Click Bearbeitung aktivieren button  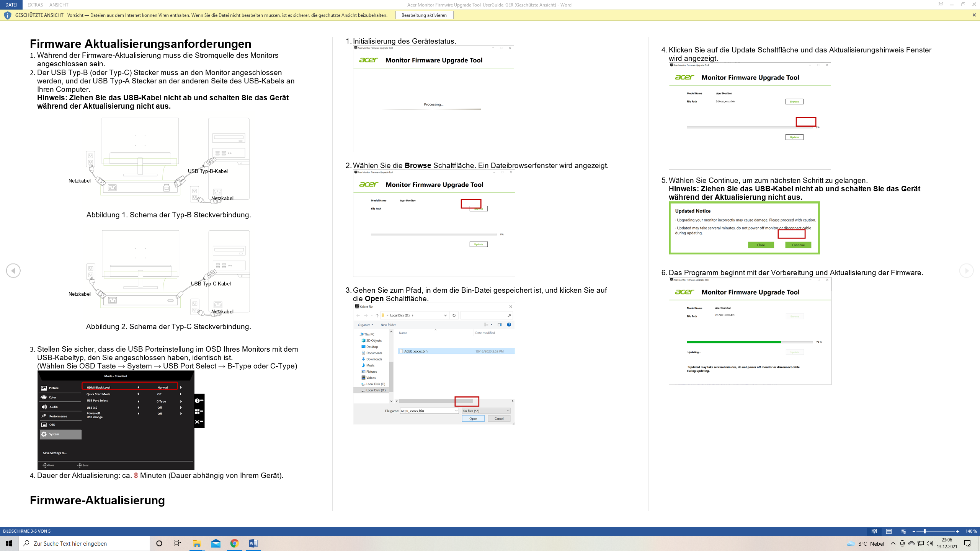[x=424, y=15]
